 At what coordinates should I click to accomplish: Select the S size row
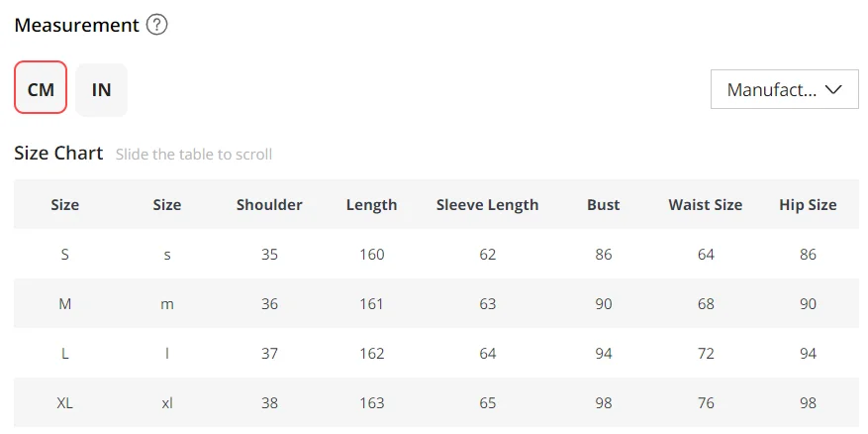pos(65,255)
